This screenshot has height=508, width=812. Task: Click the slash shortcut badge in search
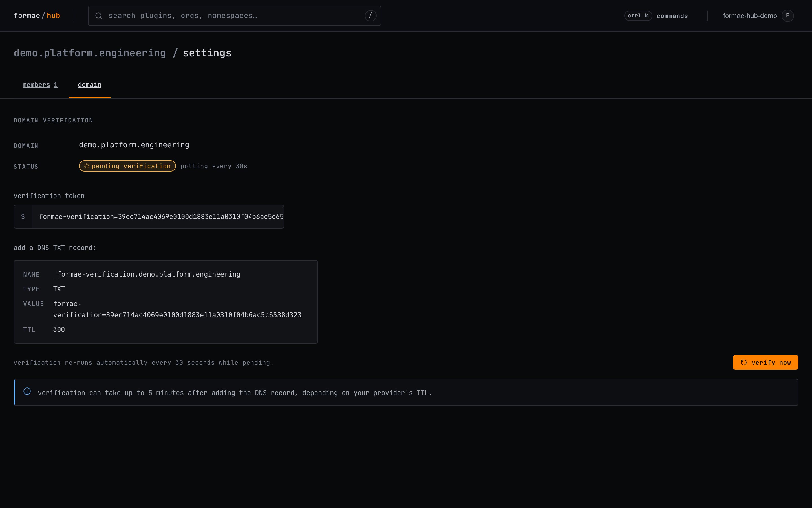(370, 16)
